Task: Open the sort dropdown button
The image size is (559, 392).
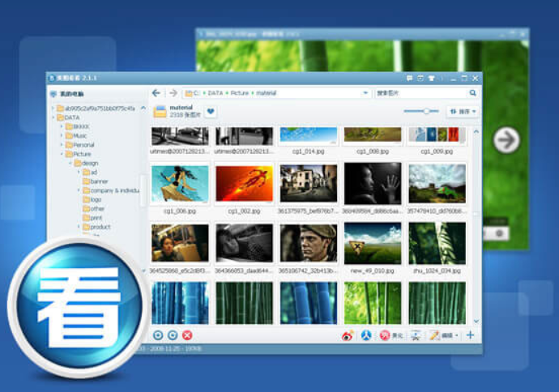Action: tap(463, 112)
